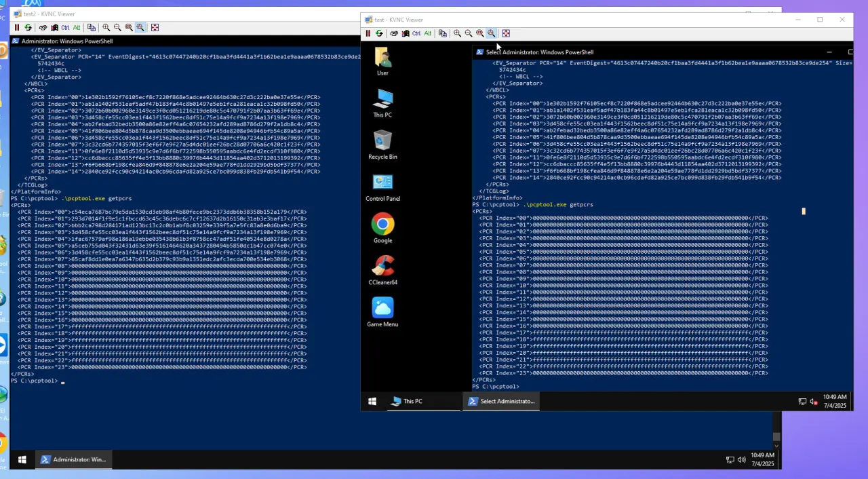Click the final PS C:\pcptool> prompt in test window
The height and width of the screenshot is (479, 868).
point(496,387)
